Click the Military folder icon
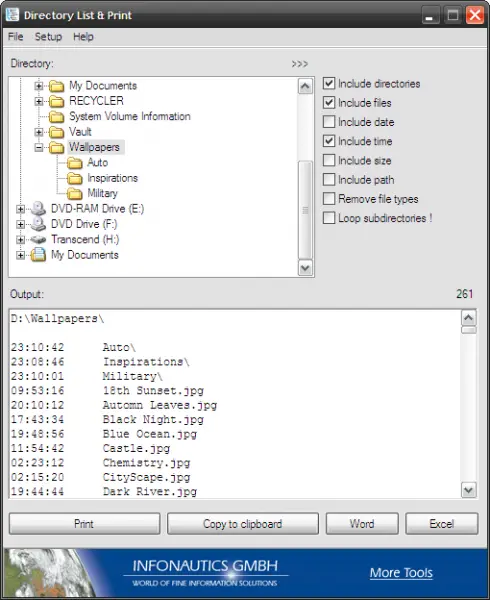Viewport: 490px width, 600px height. [x=75, y=194]
